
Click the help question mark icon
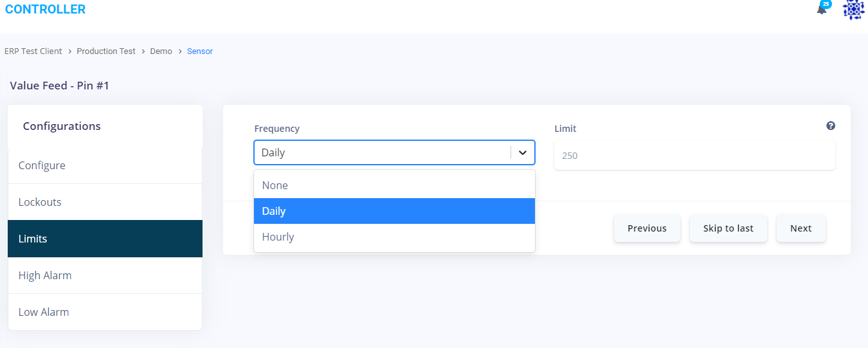831,126
